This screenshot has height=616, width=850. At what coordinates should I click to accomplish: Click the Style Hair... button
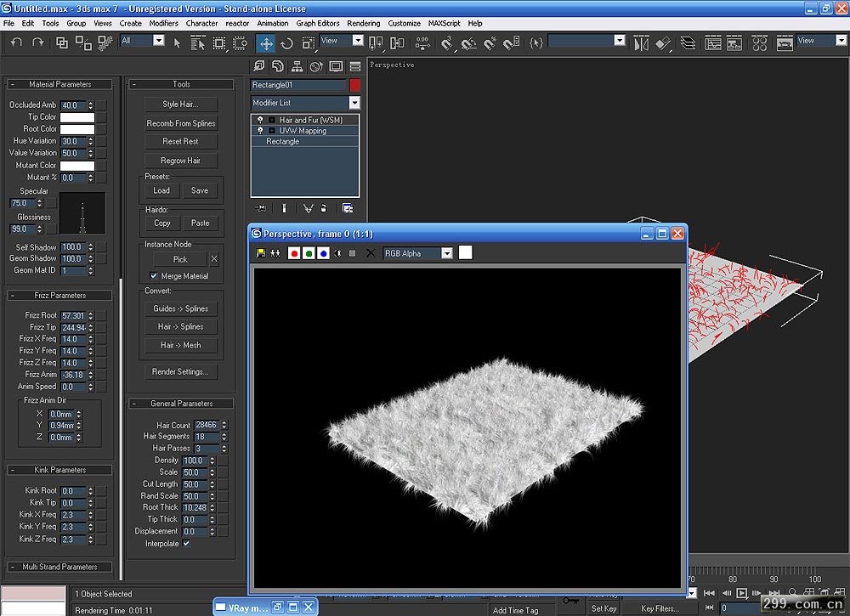click(x=180, y=104)
